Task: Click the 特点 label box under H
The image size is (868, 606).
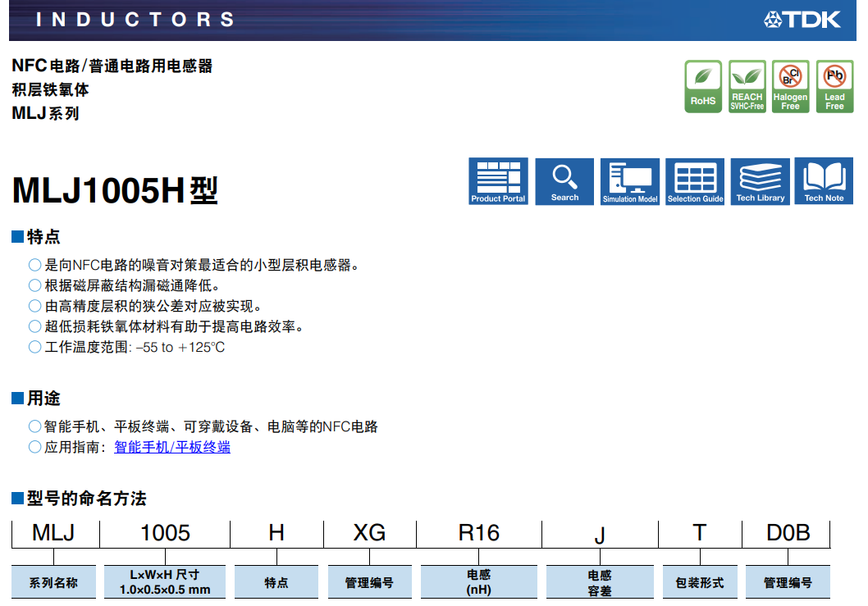Action: (276, 582)
